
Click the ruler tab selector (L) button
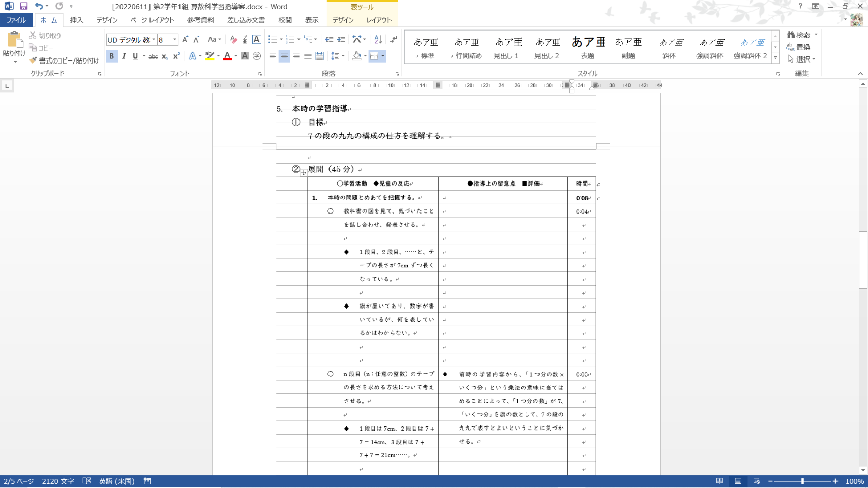7,86
